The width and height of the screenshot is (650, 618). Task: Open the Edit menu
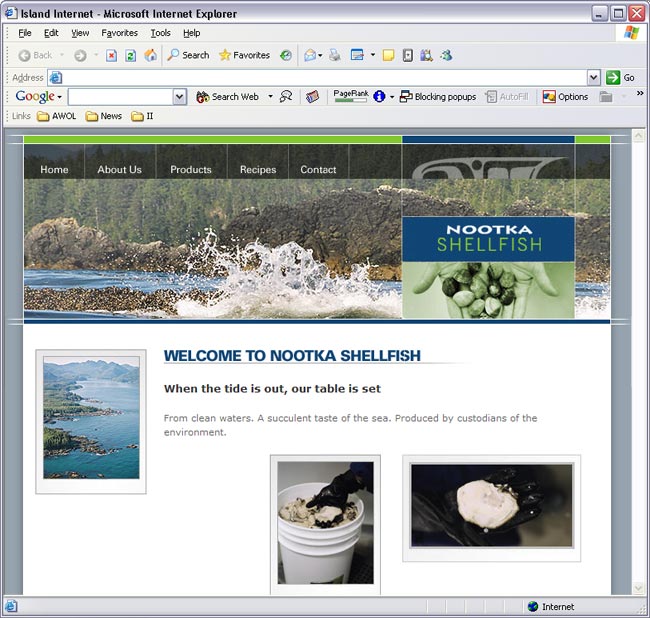point(51,33)
